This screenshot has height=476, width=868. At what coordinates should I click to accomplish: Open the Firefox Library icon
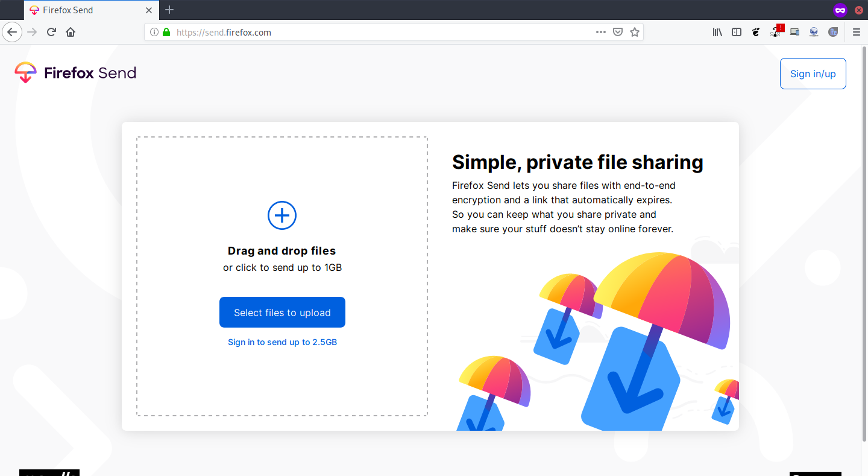click(x=717, y=32)
